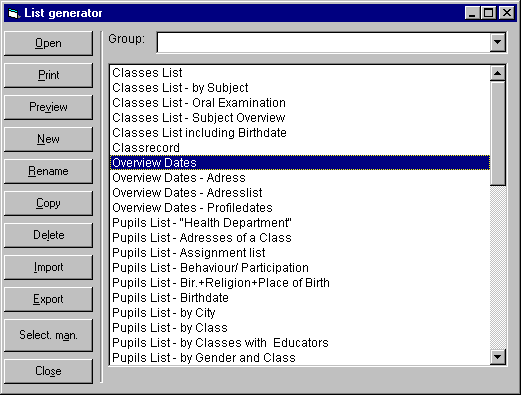Screen dimensions: 521x395
Task: Select "Pupils List - by Class"
Action: pos(300,328)
